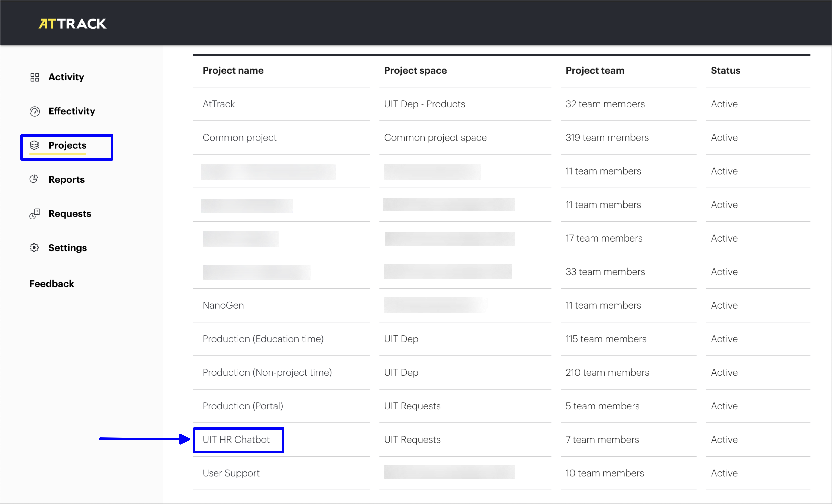Click the Requests icon in sidebar
The width and height of the screenshot is (832, 504).
tap(34, 214)
